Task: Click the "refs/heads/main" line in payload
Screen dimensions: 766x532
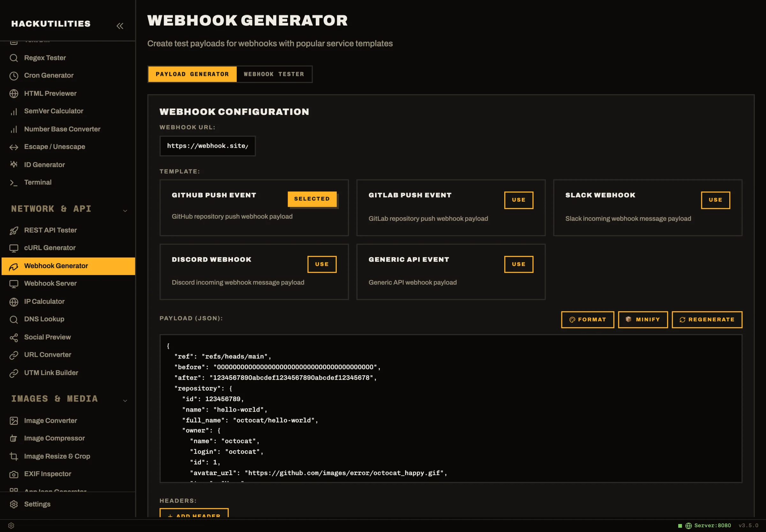Action: click(223, 357)
